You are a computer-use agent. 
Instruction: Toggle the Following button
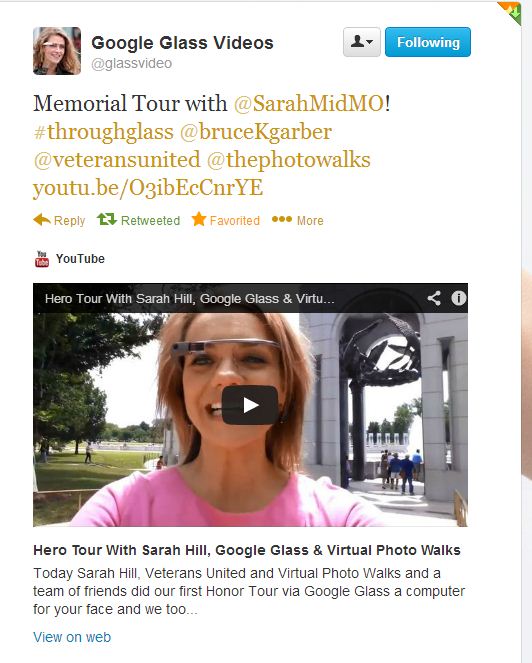click(x=428, y=42)
